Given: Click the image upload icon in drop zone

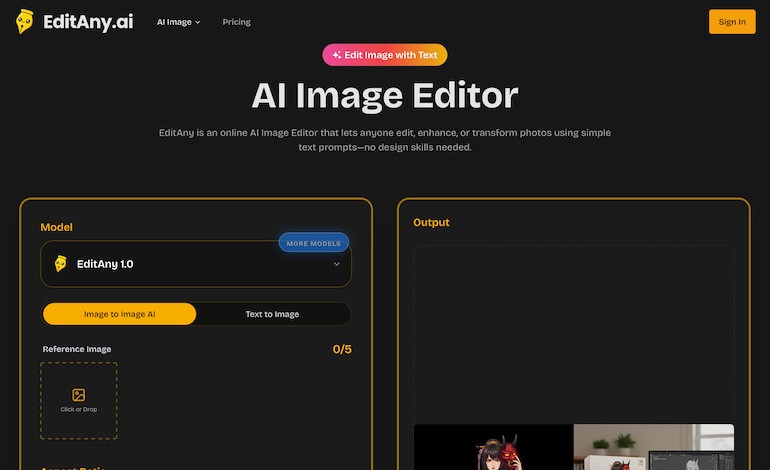Looking at the screenshot, I should (79, 395).
